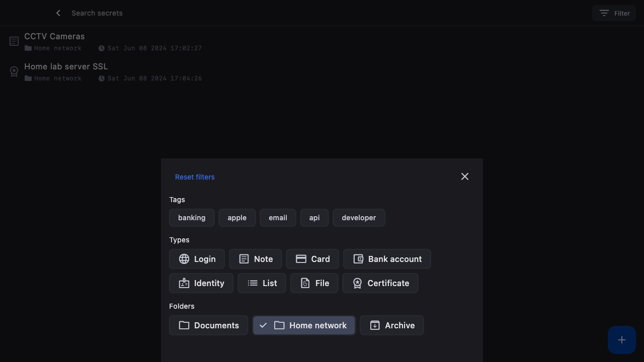Filter by Login type globe icon
The width and height of the screenshot is (644, 362).
point(184,259)
